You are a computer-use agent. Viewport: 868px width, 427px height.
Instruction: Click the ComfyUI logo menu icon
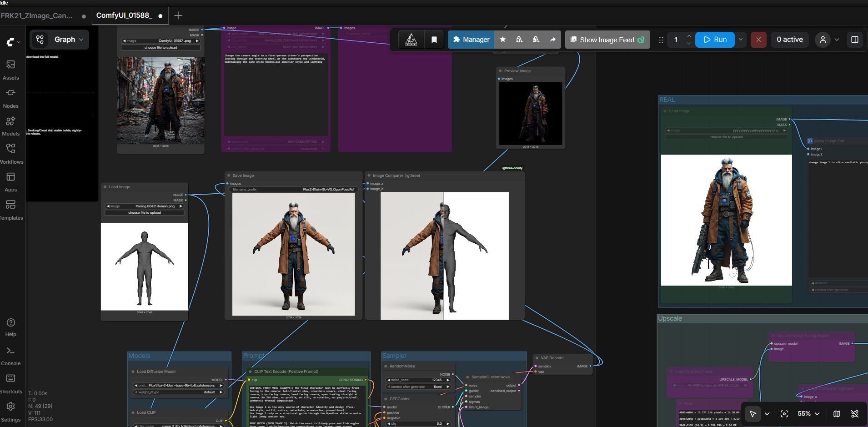10,42
